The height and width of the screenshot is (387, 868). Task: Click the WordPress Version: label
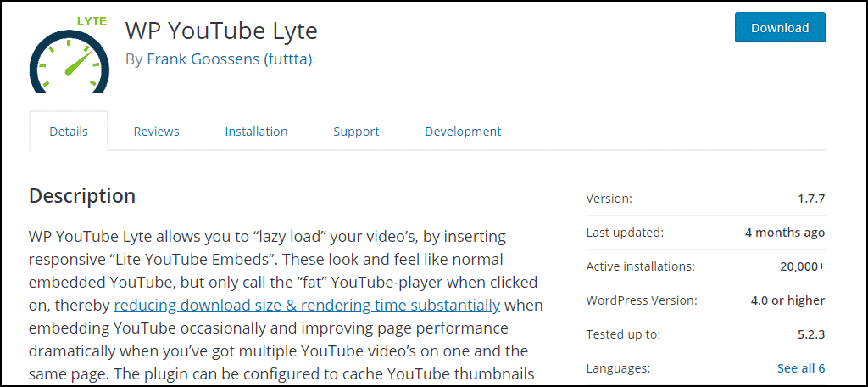[643, 300]
